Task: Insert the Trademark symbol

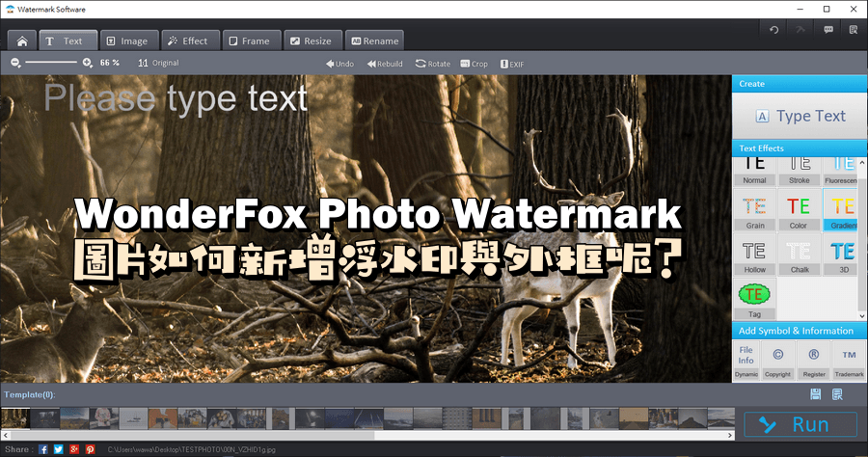Action: (849, 361)
